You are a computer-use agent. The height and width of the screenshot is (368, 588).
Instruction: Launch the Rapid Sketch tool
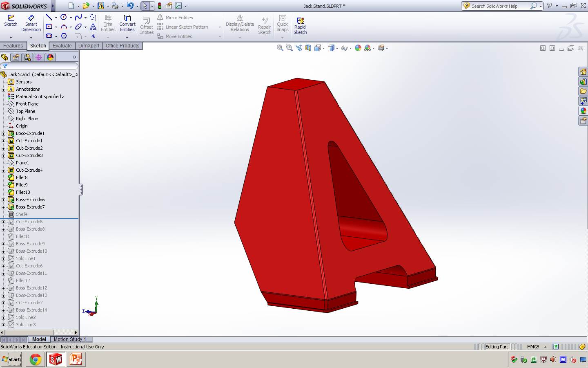[x=300, y=25]
